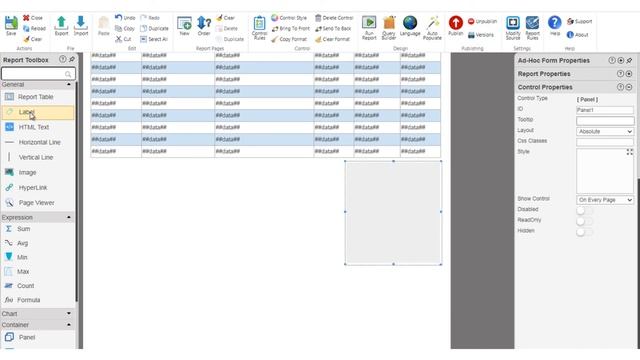Click Duplicate in the Edit group

pos(154,29)
